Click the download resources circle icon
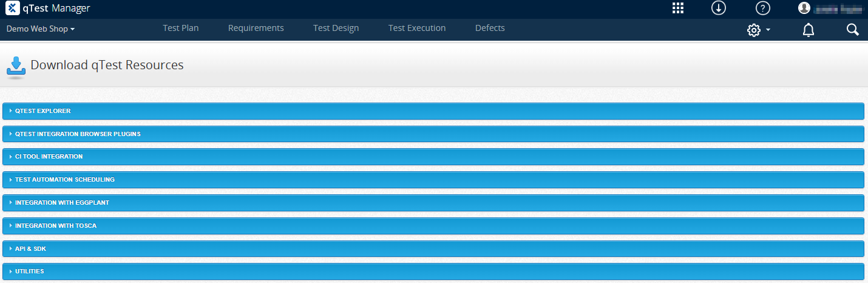 pos(719,8)
